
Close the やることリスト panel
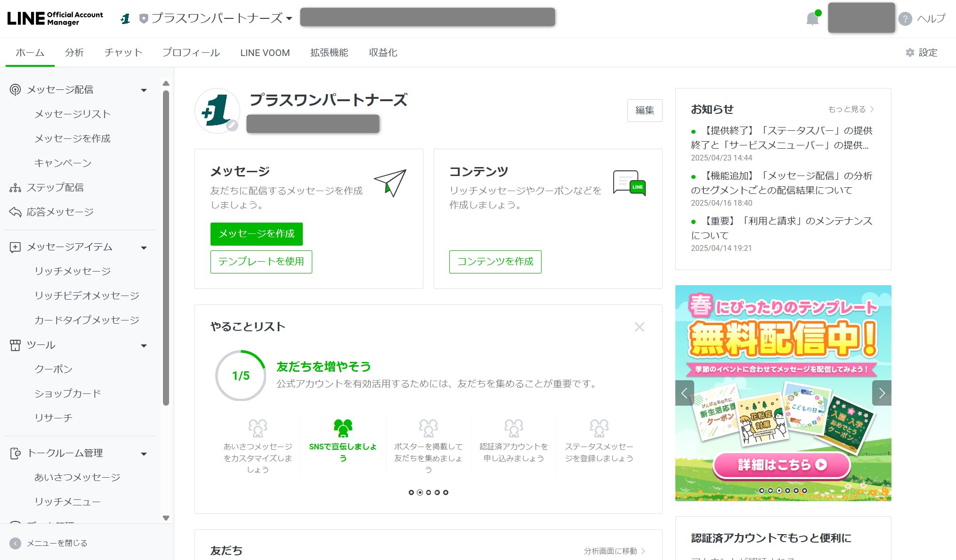click(639, 327)
